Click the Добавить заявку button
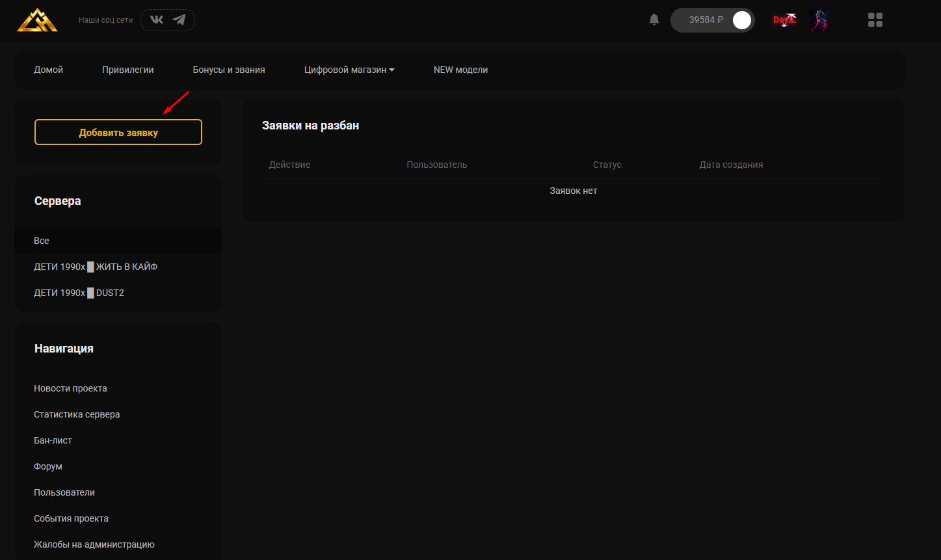This screenshot has height=560, width=941. coord(118,132)
